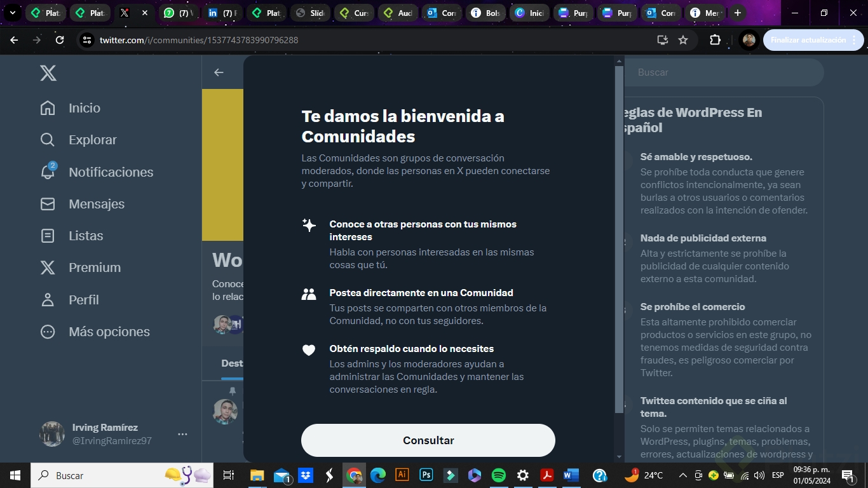Open the Chrome profile avatar
This screenshot has height=488, width=868.
[x=750, y=40]
